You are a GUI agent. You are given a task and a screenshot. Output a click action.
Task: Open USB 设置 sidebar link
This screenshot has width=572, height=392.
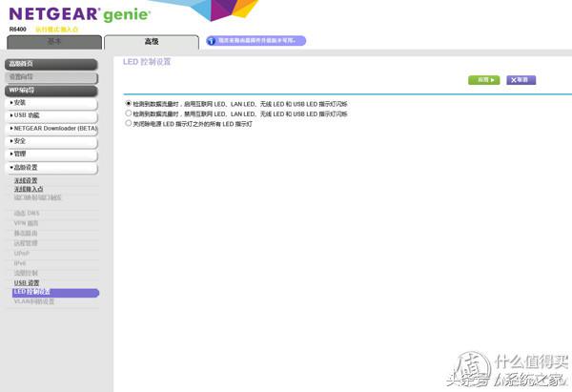point(27,283)
